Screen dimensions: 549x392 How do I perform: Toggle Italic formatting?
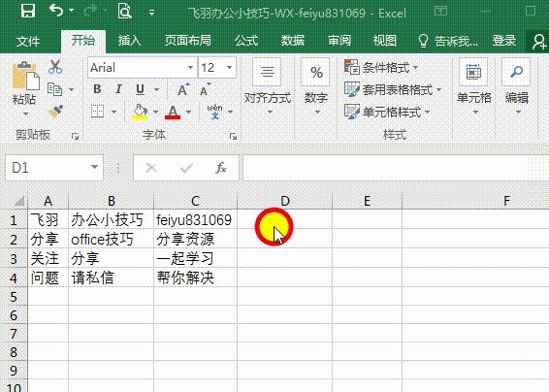pyautogui.click(x=118, y=89)
